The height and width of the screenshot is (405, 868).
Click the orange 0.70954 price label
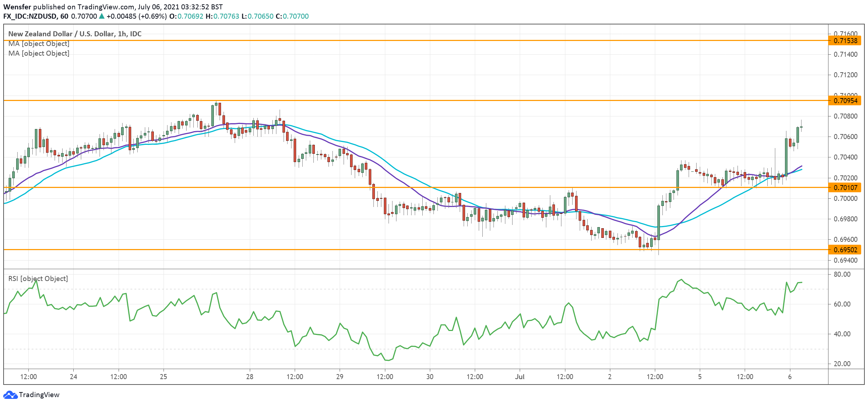tap(845, 101)
